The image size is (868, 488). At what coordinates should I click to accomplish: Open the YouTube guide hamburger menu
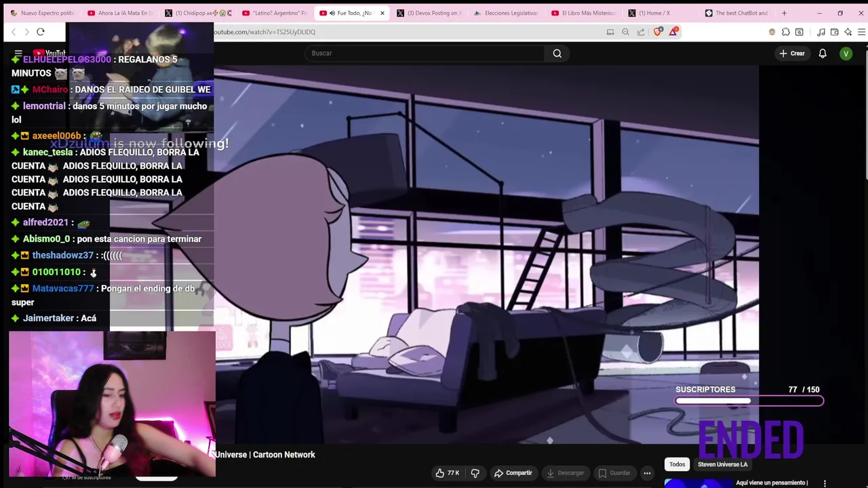point(18,54)
